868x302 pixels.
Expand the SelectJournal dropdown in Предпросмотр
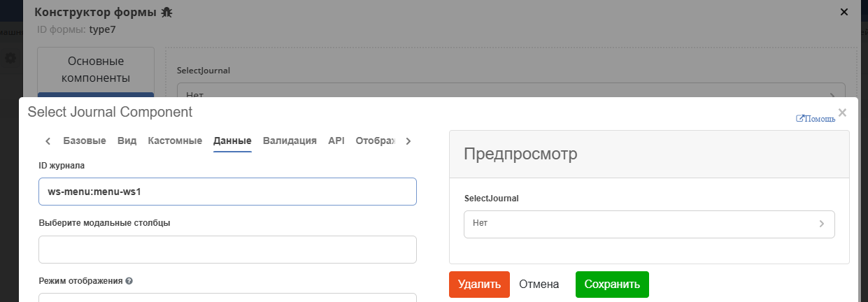pyautogui.click(x=648, y=224)
